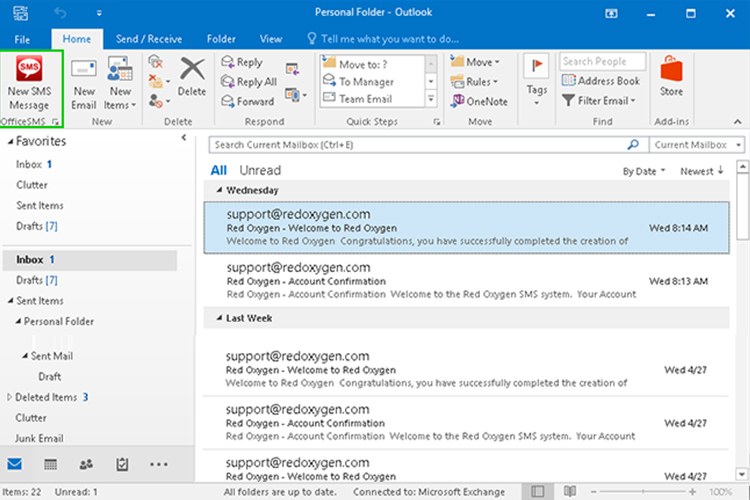Open the Junk email options
This screenshot has height=500, width=750.
tap(159, 101)
